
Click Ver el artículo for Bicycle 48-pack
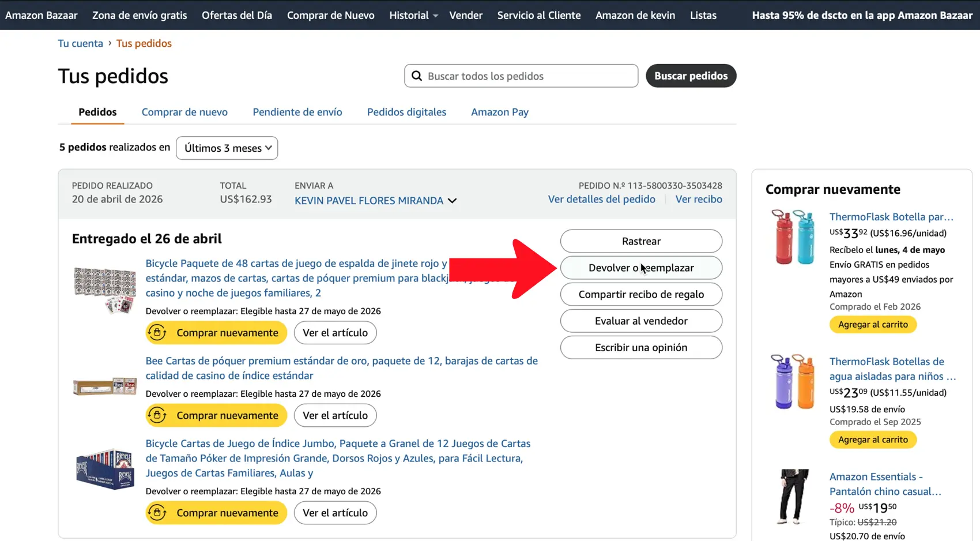335,333
